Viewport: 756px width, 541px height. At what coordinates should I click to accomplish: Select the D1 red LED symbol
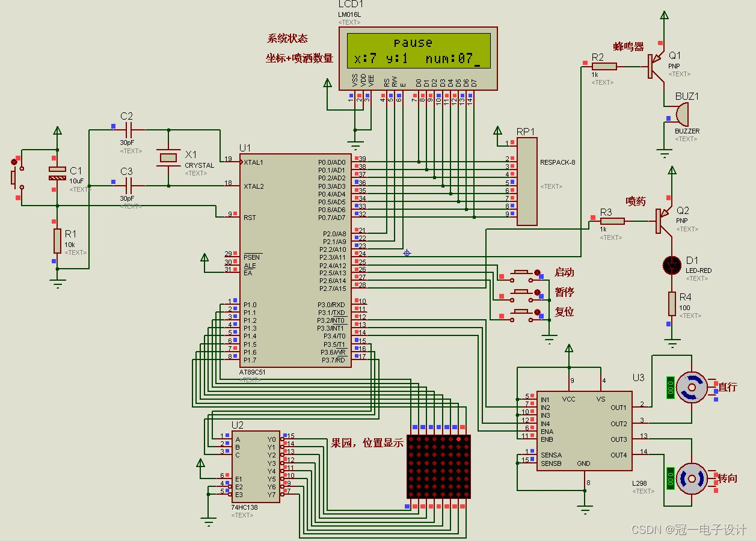coord(672,264)
